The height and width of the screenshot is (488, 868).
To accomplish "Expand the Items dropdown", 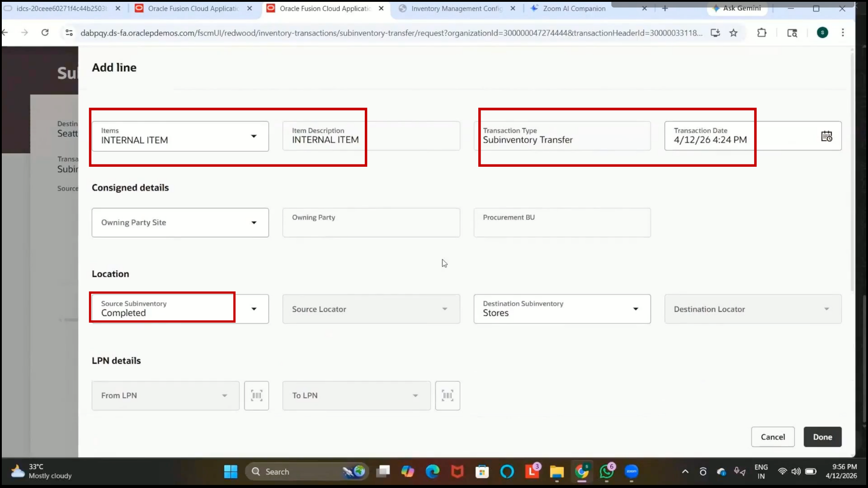I will click(x=254, y=136).
